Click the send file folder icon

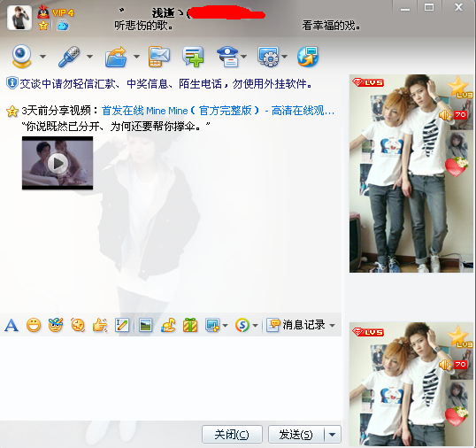116,57
